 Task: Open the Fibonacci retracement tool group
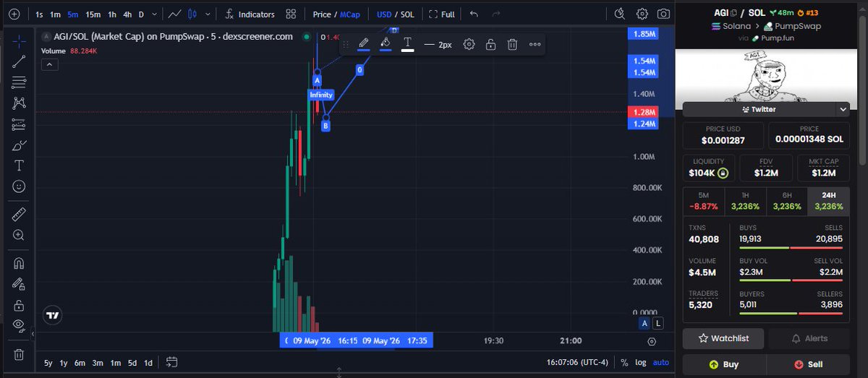19,82
